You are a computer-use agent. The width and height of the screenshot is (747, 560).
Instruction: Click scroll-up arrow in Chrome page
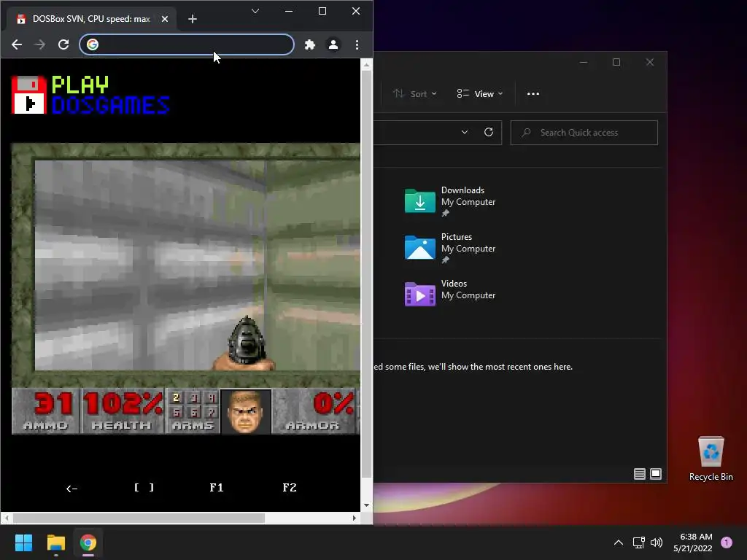(x=366, y=64)
